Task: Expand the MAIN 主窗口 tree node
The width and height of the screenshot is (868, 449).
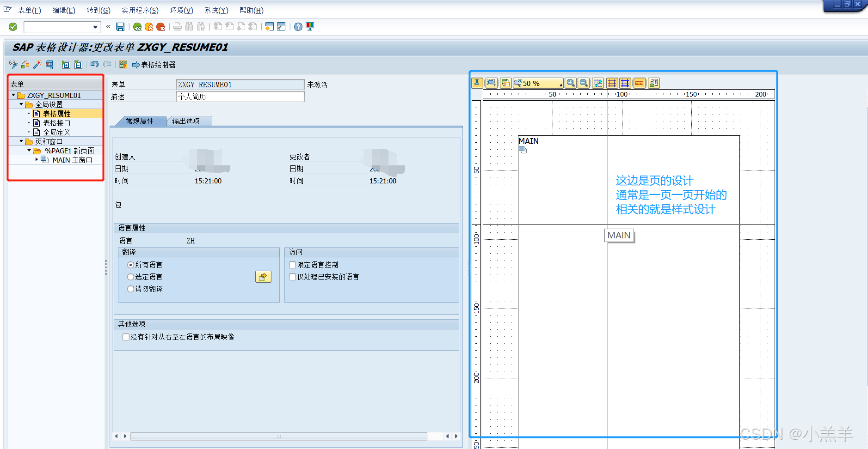Action: click(37, 160)
